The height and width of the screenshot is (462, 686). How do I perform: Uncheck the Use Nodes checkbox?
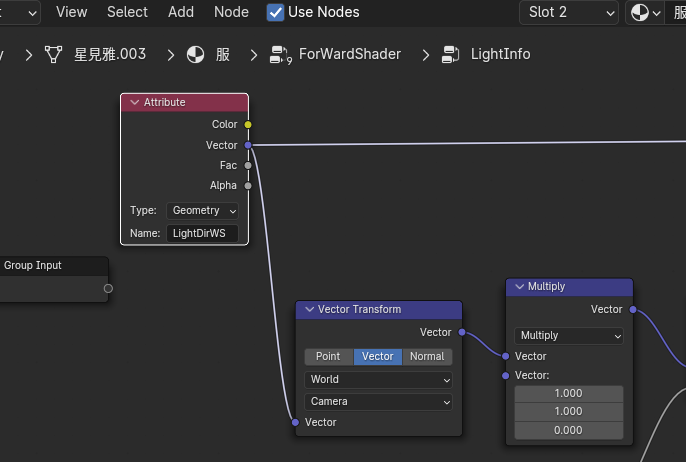click(276, 12)
